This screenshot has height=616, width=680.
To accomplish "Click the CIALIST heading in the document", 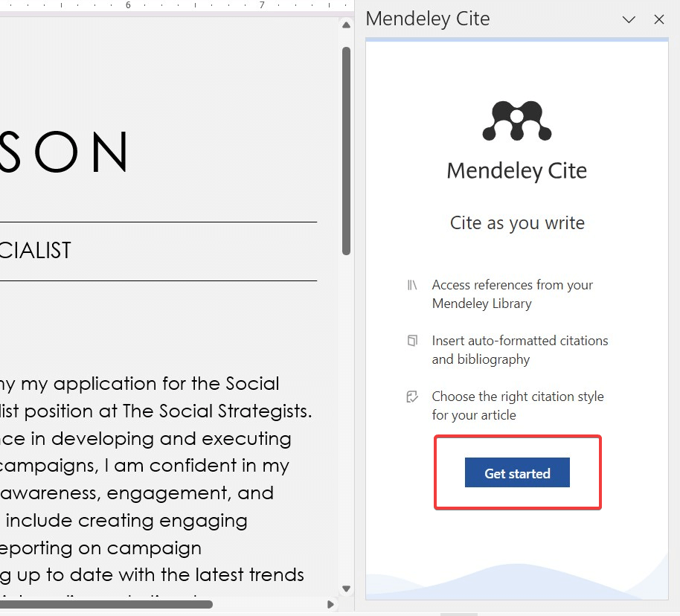I will coord(35,251).
